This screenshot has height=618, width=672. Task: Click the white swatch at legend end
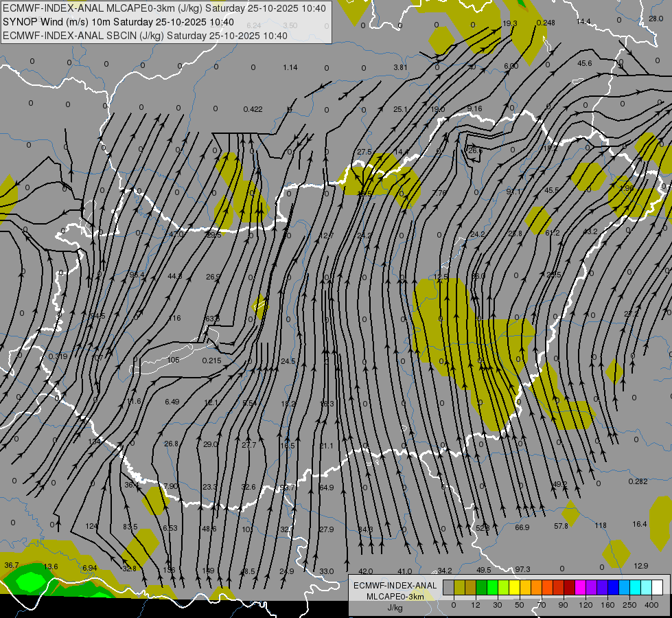point(658,588)
